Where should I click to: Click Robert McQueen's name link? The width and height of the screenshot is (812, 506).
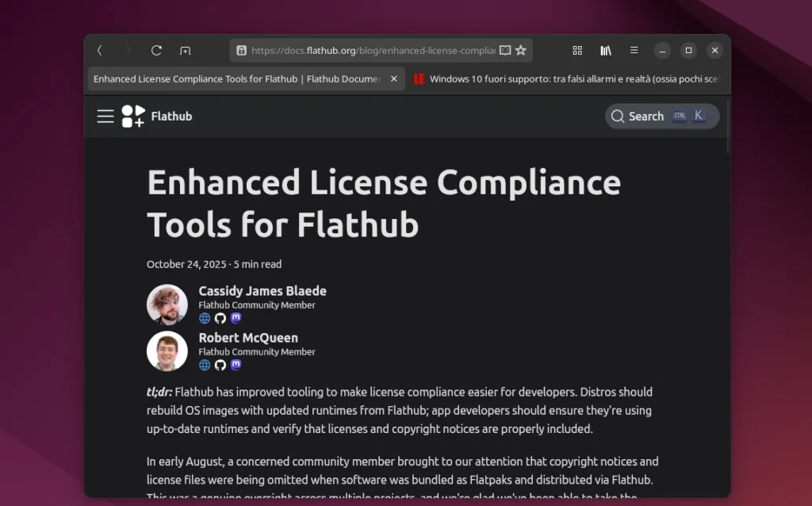(x=247, y=337)
